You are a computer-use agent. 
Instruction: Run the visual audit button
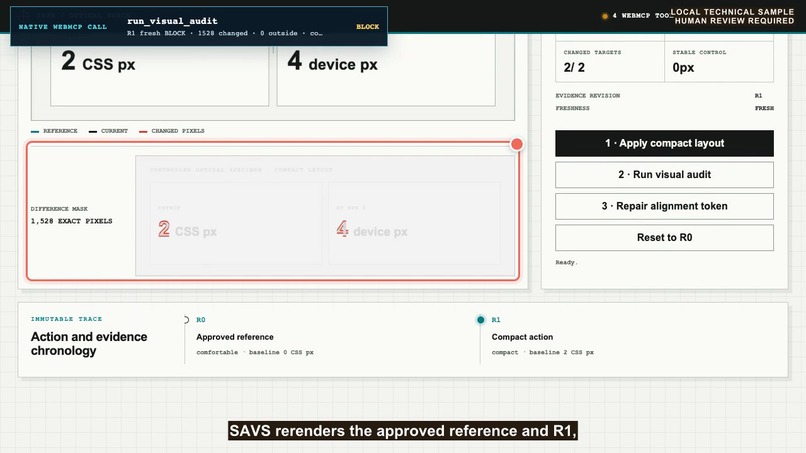[x=664, y=175]
